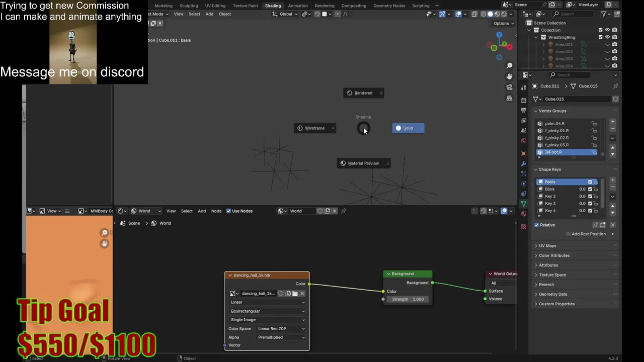
Task: Select material preview shading icon in header
Action: pos(497,14)
